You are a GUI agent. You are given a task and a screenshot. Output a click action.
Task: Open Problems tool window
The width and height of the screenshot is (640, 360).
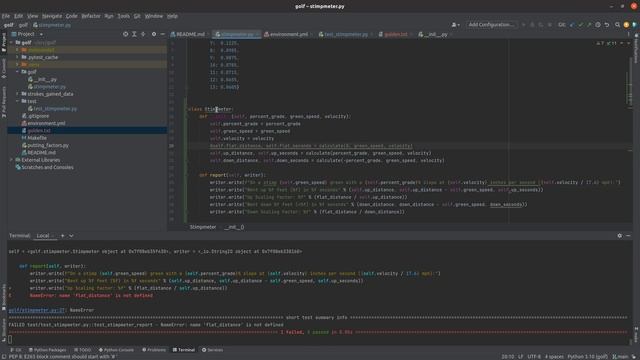[x=154, y=350]
